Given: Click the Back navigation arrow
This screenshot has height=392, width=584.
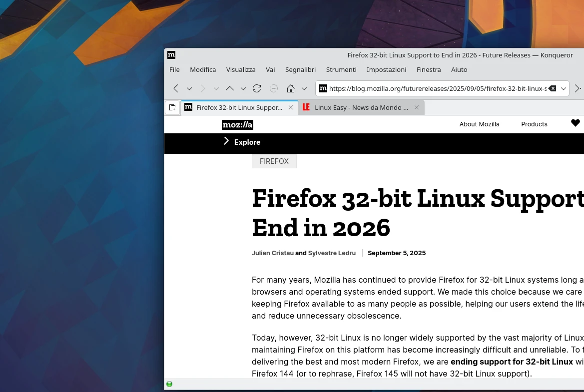Looking at the screenshot, I should (x=176, y=88).
